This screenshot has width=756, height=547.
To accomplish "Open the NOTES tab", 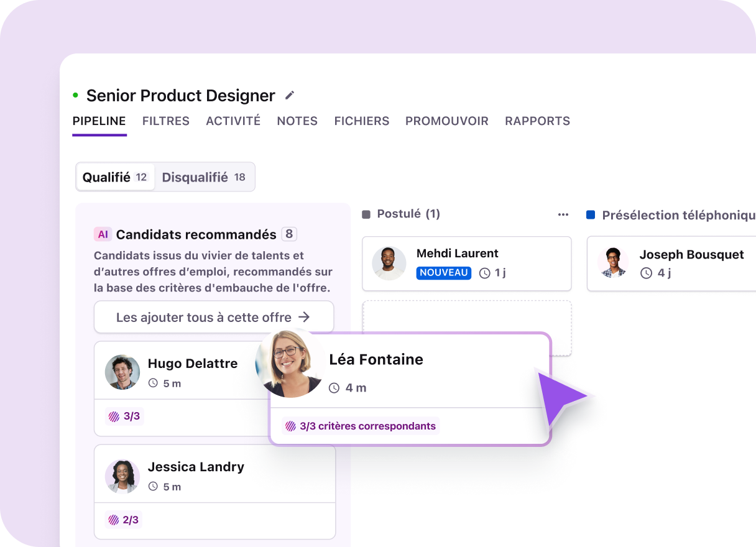I will (x=297, y=121).
